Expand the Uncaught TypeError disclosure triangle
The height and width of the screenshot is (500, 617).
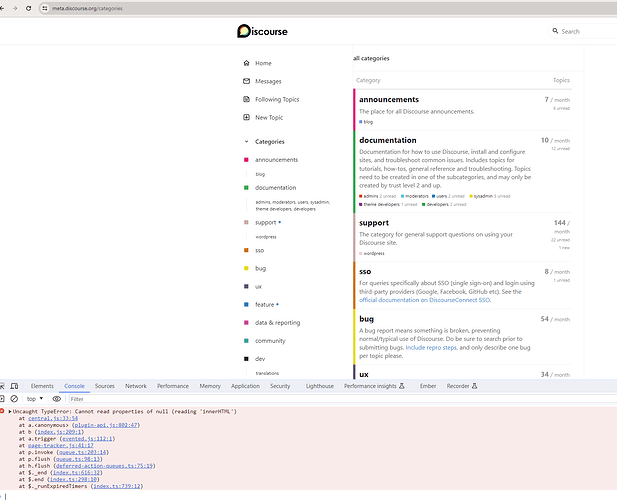click(x=10, y=411)
